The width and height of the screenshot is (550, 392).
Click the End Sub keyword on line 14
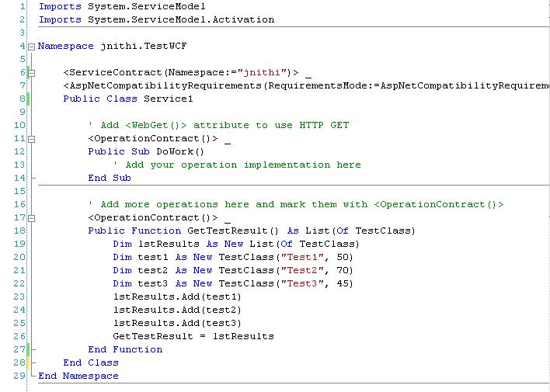click(x=110, y=178)
